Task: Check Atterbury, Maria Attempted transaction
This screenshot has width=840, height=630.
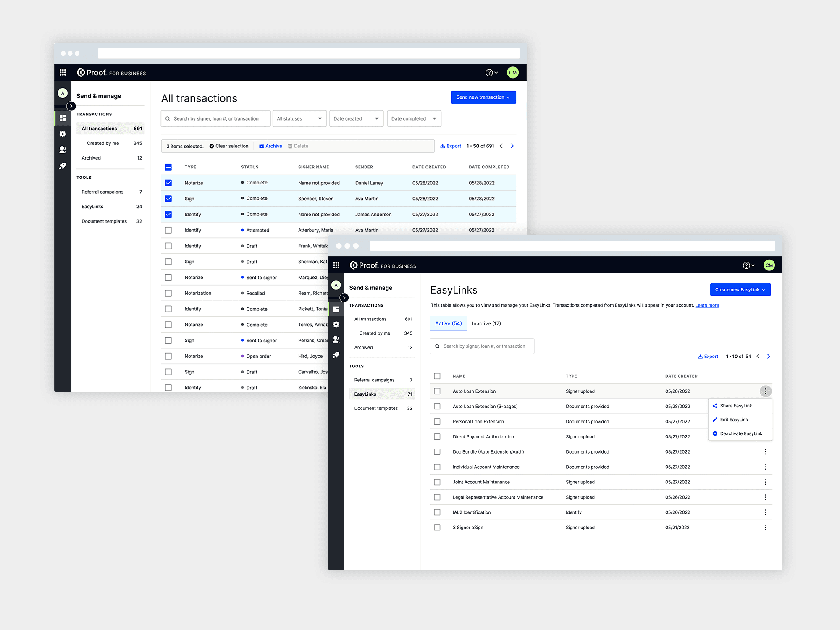Action: pos(168,230)
